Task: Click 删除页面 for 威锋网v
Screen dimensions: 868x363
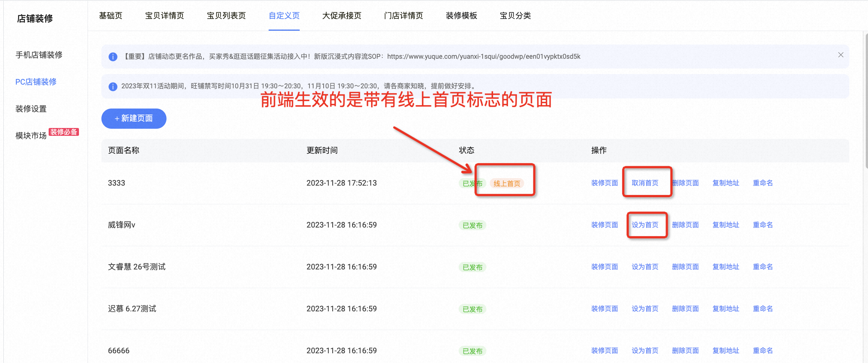Action: pyautogui.click(x=685, y=225)
